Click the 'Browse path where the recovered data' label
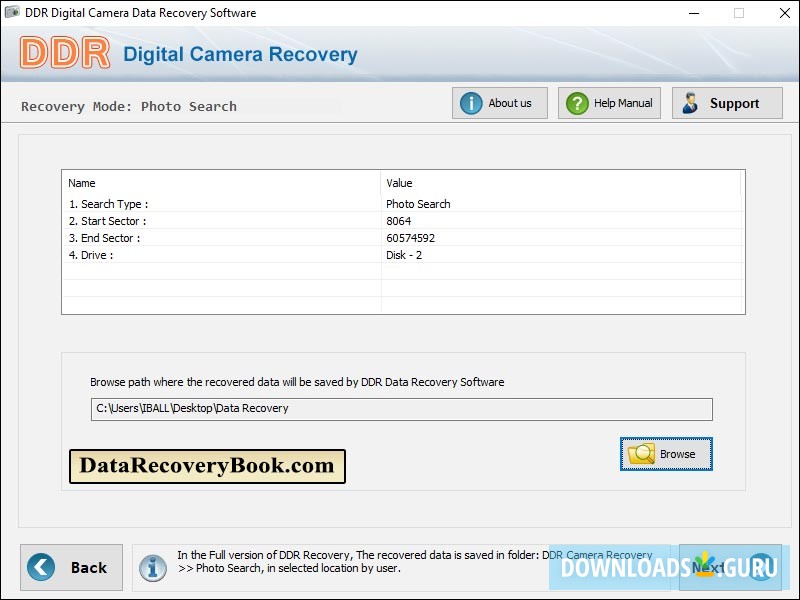The image size is (800, 600). [x=297, y=382]
